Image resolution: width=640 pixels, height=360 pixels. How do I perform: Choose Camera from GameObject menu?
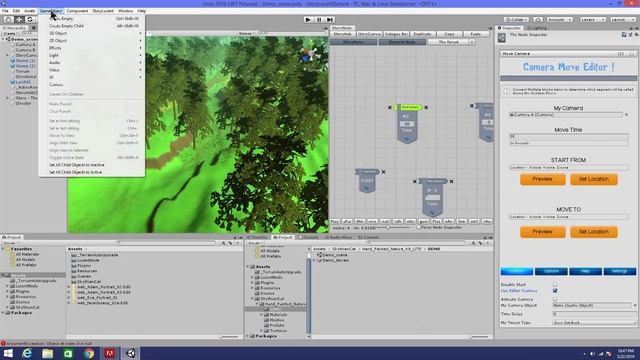click(92, 84)
